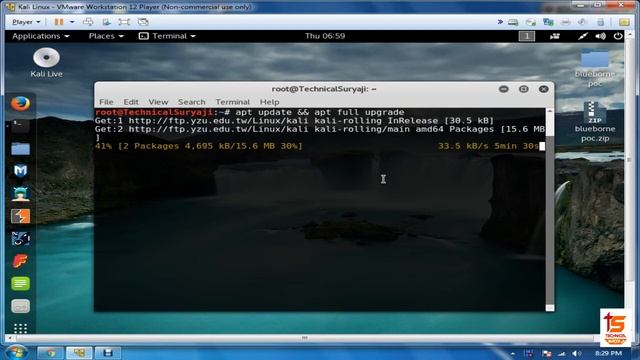The width and height of the screenshot is (640, 360).
Task: Open the Applications menu in Kali
Action: 40,36
